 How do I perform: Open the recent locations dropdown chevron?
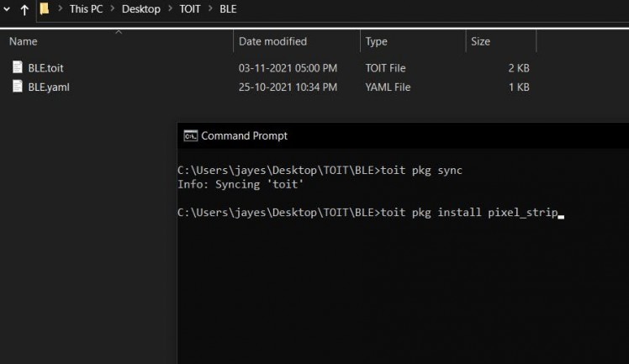6,11
